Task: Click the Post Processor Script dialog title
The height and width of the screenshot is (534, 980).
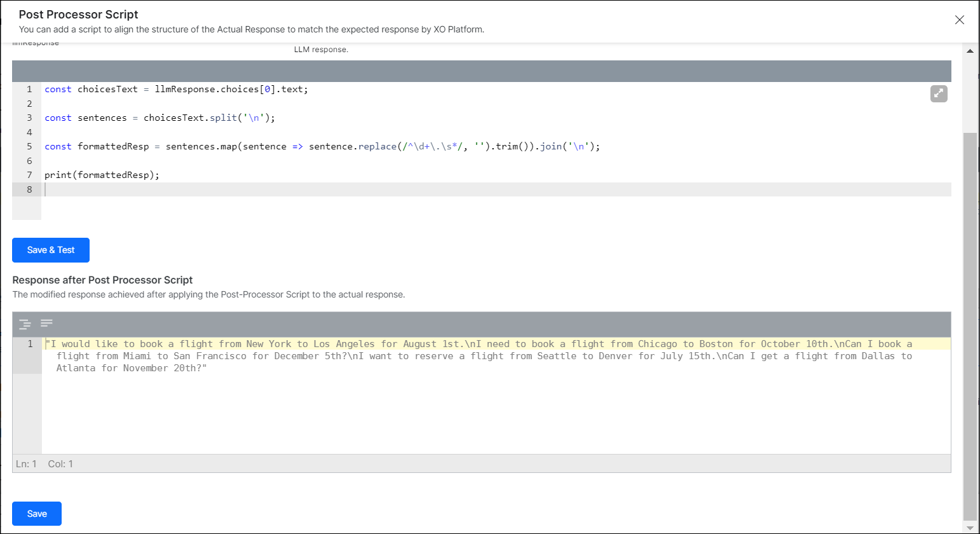Action: click(78, 14)
